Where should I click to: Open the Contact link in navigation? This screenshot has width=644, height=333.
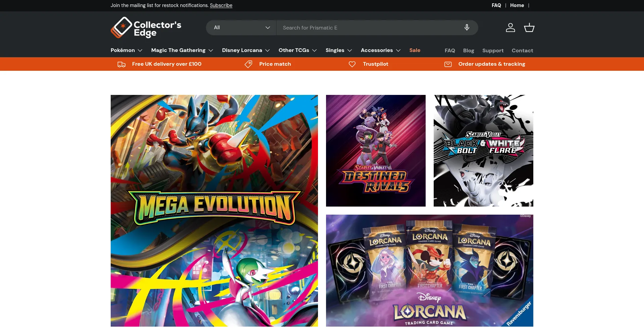pos(522,51)
